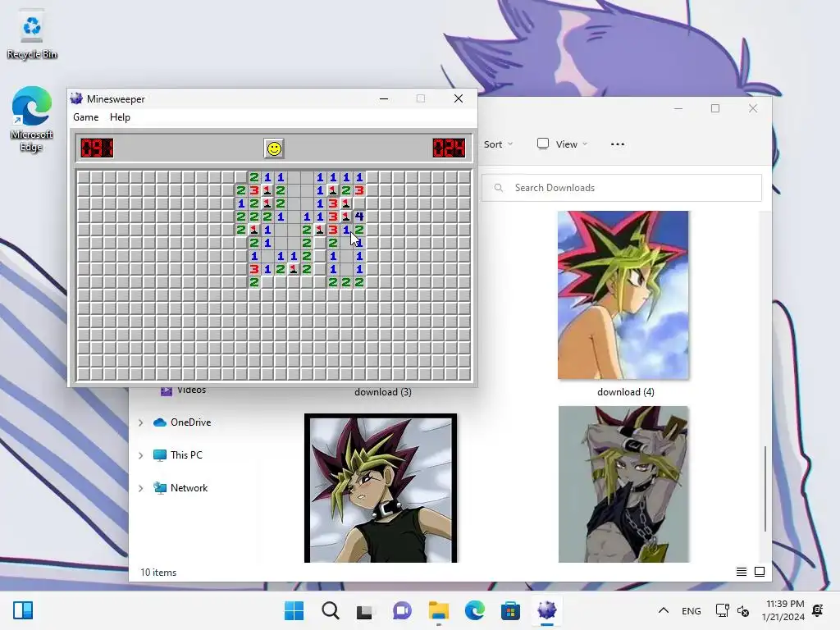Select the thumbnail below download (3)
This screenshot has width=840, height=630.
click(x=381, y=488)
